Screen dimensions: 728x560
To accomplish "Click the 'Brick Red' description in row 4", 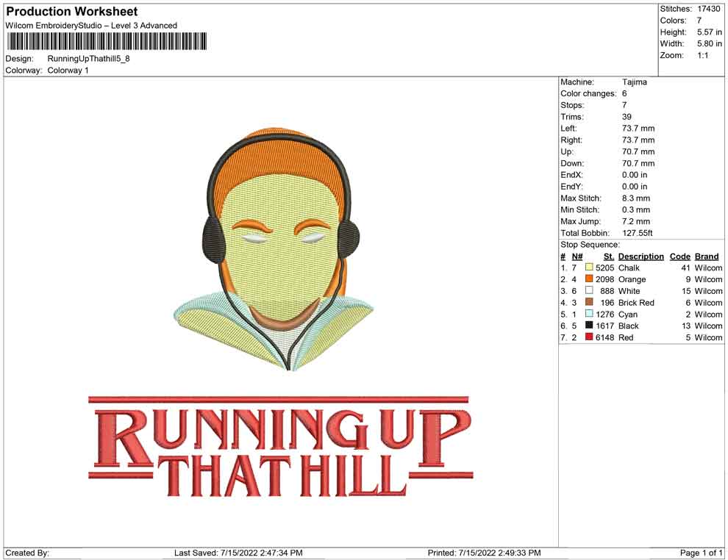I will point(637,303).
